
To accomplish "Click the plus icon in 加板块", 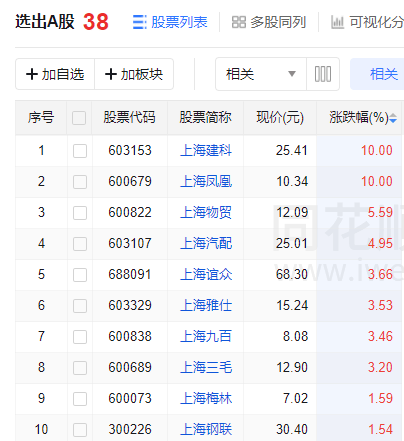I will (x=111, y=74).
